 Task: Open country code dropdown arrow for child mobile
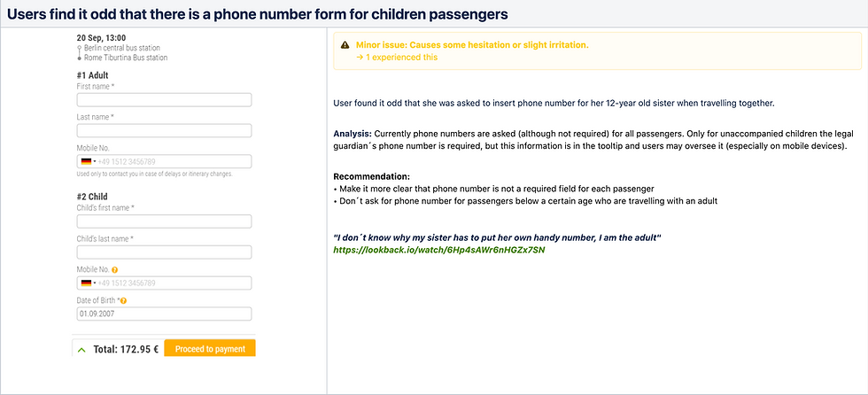point(94,283)
